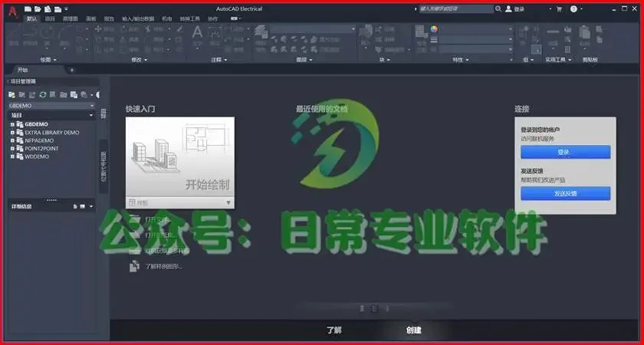644x345 pixels.
Task: Click the search keyword input field
Action: click(x=456, y=8)
